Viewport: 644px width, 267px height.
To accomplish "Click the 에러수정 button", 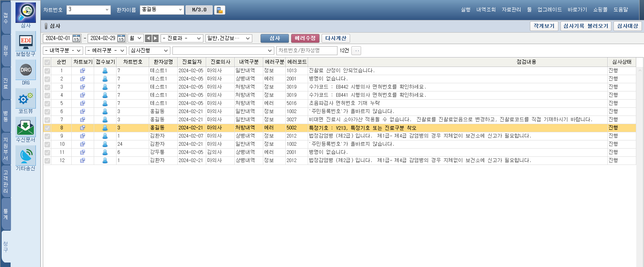I will click(x=305, y=38).
